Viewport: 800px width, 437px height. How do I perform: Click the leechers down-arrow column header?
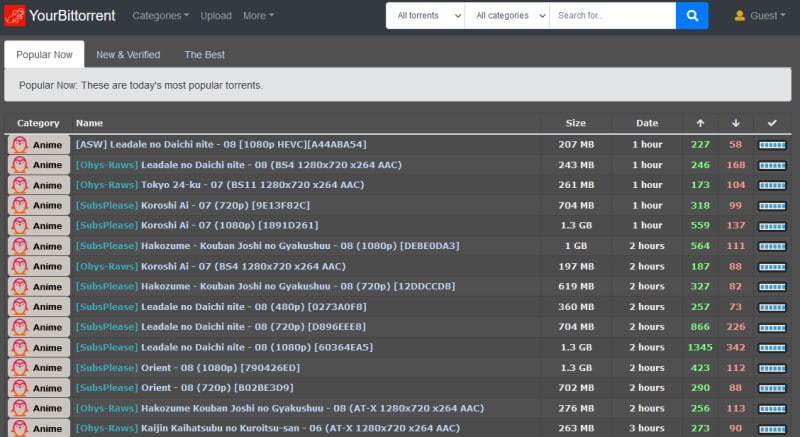click(x=736, y=123)
